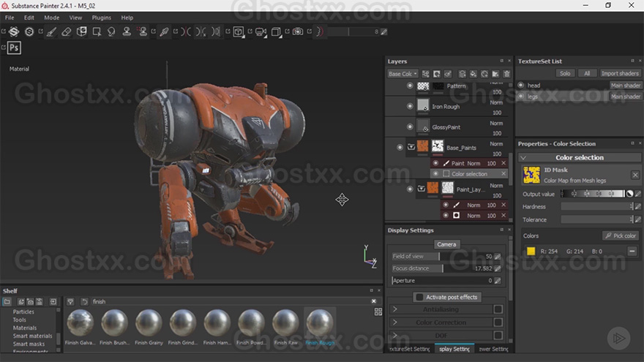
Task: Select the head texture set radio
Action: [x=521, y=85]
